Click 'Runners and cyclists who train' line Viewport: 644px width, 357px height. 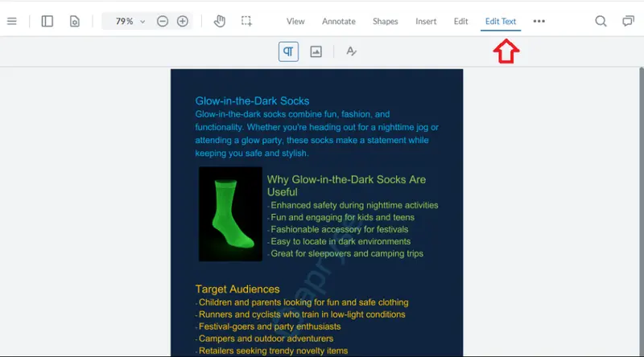pyautogui.click(x=300, y=314)
